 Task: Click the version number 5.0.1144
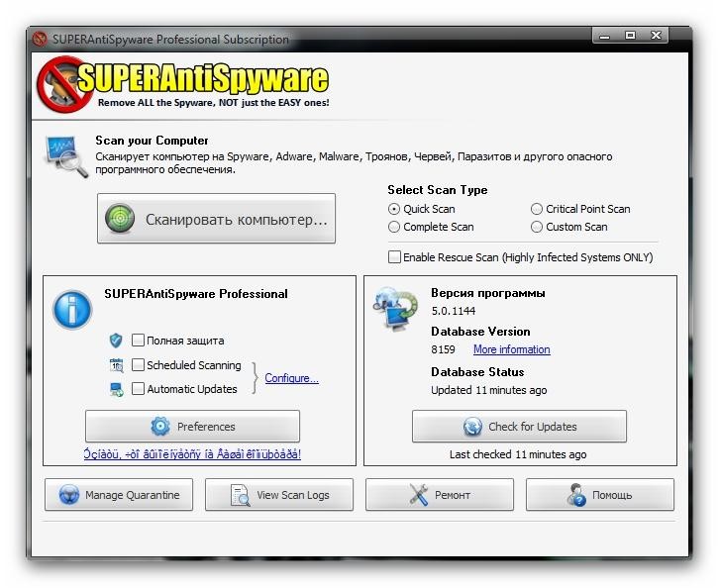click(x=454, y=311)
